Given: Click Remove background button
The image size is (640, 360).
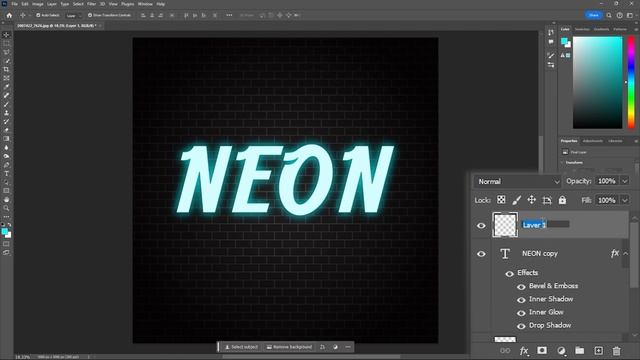Looking at the screenshot, I should click(289, 347).
